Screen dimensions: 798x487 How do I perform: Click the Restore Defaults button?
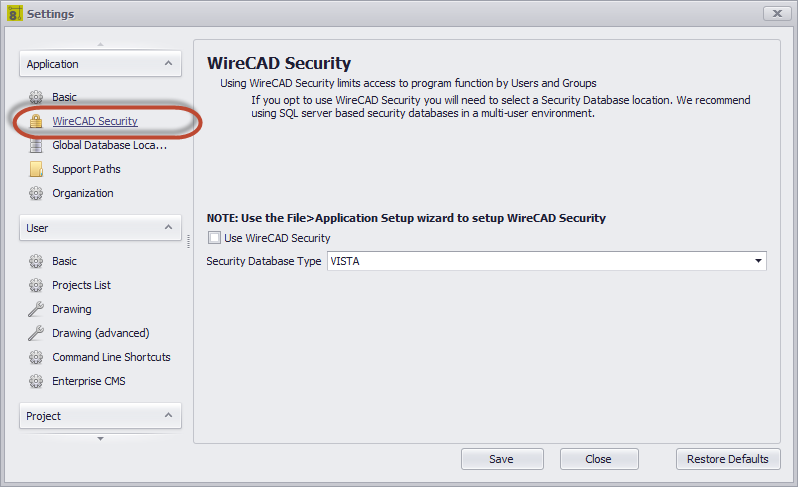click(728, 459)
